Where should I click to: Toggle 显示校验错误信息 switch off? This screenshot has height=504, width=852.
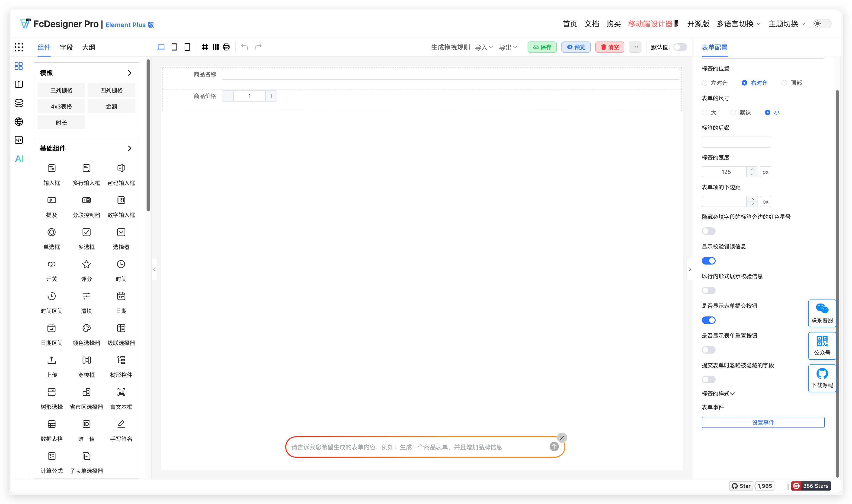pyautogui.click(x=708, y=261)
